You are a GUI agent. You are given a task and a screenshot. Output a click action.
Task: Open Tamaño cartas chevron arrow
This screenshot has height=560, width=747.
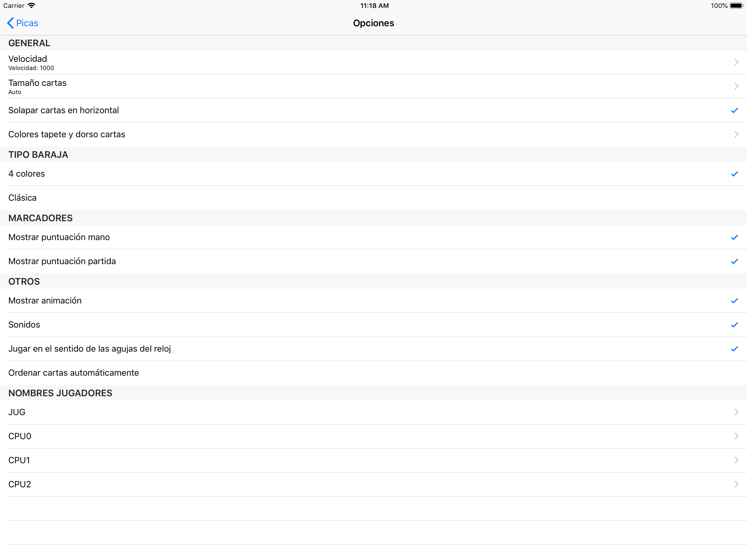(x=736, y=86)
